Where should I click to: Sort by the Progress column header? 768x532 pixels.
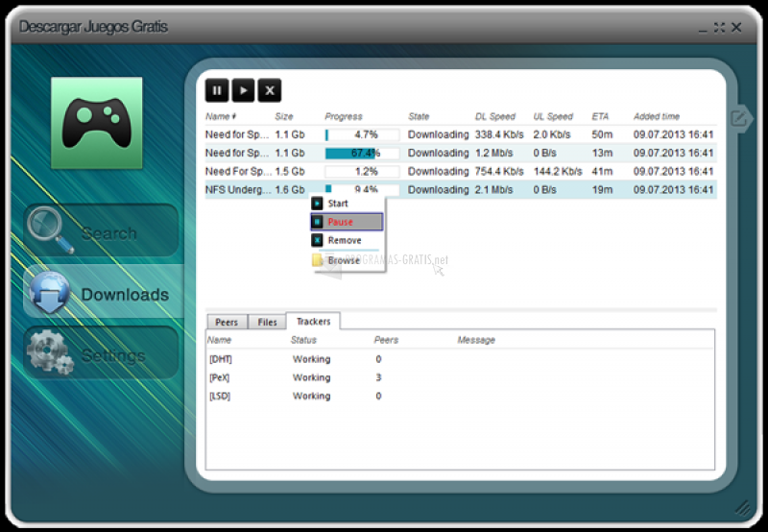(344, 116)
